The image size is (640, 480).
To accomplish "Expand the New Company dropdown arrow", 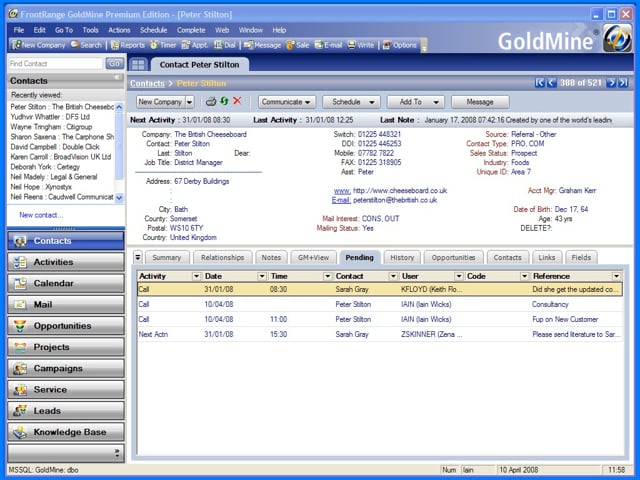I will tap(190, 102).
